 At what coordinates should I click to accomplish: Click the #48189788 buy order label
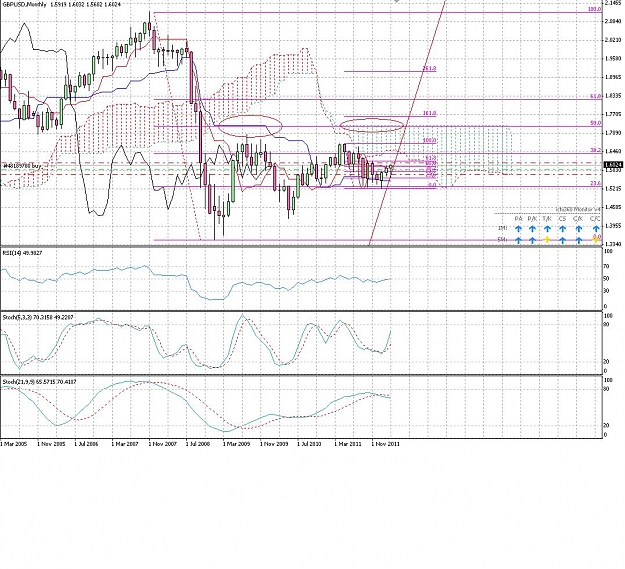[22, 165]
